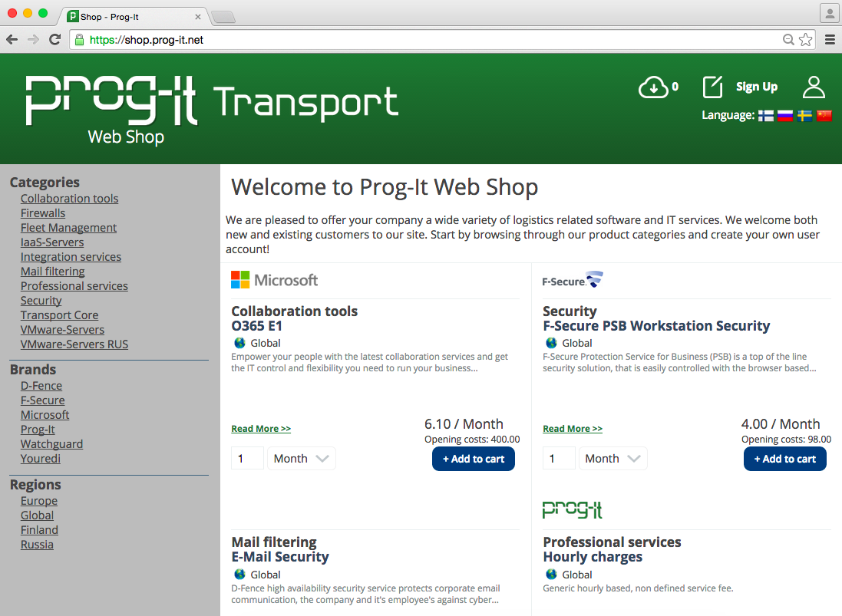Screen dimensions: 842x616
Task: Close the Shop - Prog-It tab
Action: (x=197, y=17)
